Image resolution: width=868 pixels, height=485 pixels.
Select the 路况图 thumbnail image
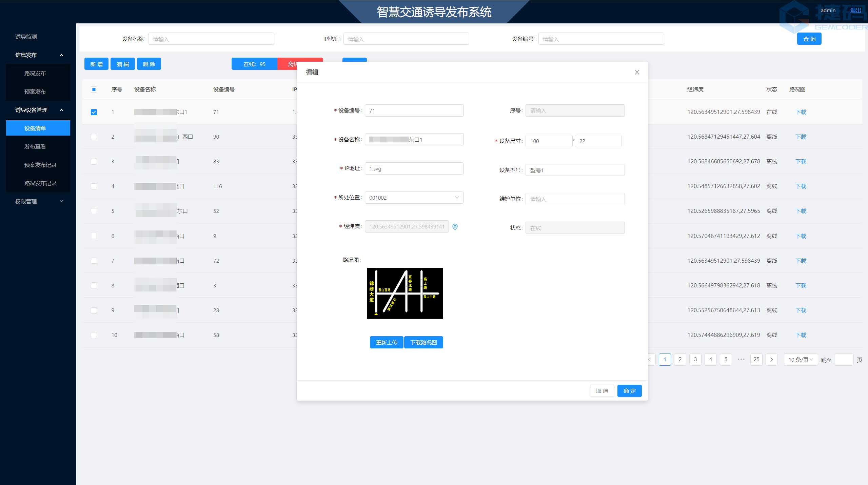click(405, 292)
